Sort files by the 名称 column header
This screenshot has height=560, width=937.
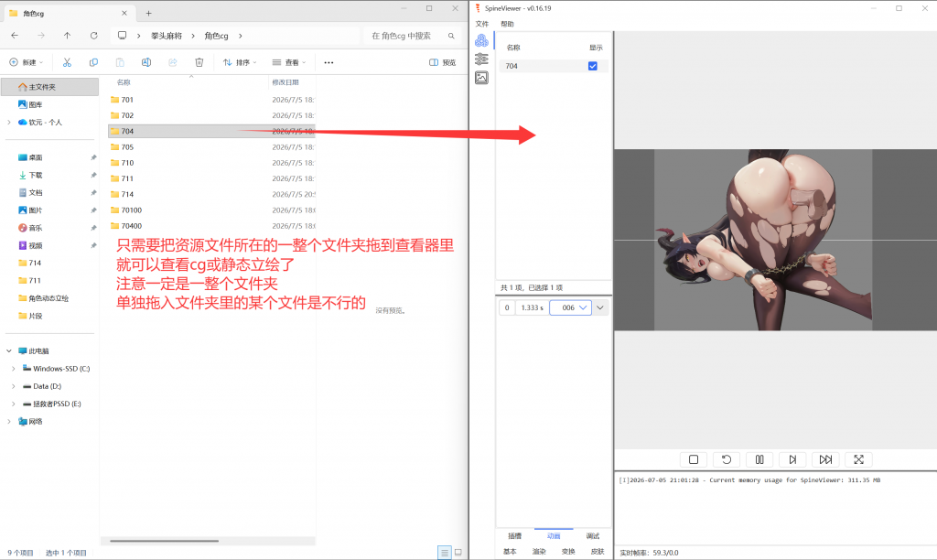coord(124,82)
